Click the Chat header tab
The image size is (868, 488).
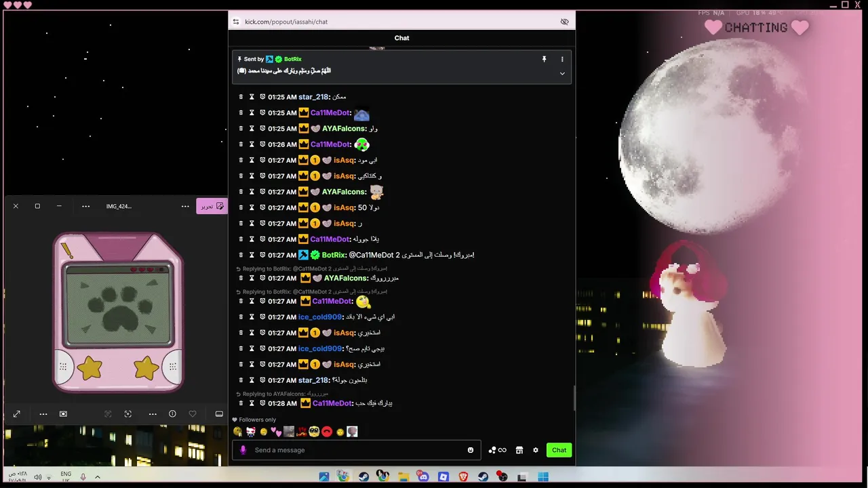pyautogui.click(x=401, y=38)
